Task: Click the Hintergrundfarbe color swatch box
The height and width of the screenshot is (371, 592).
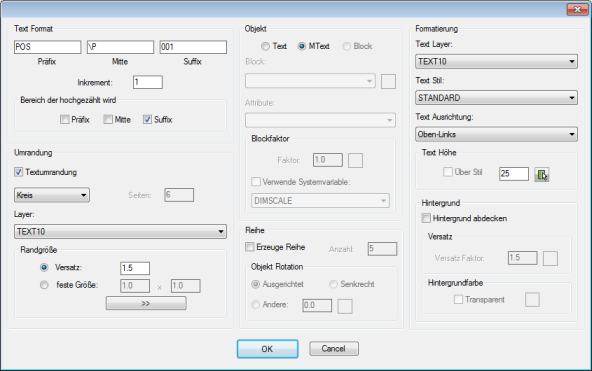Action: click(532, 300)
